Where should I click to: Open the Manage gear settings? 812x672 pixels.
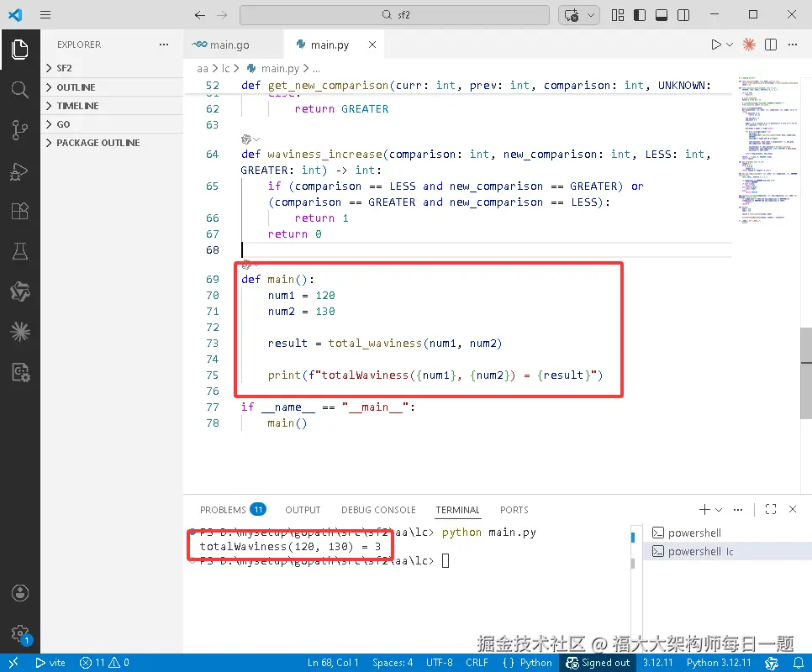pyautogui.click(x=19, y=633)
